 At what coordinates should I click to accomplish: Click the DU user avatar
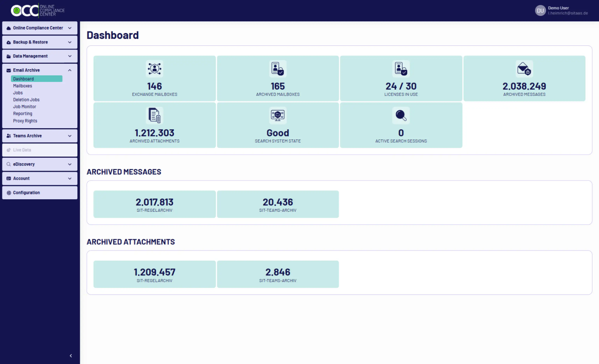pos(540,10)
